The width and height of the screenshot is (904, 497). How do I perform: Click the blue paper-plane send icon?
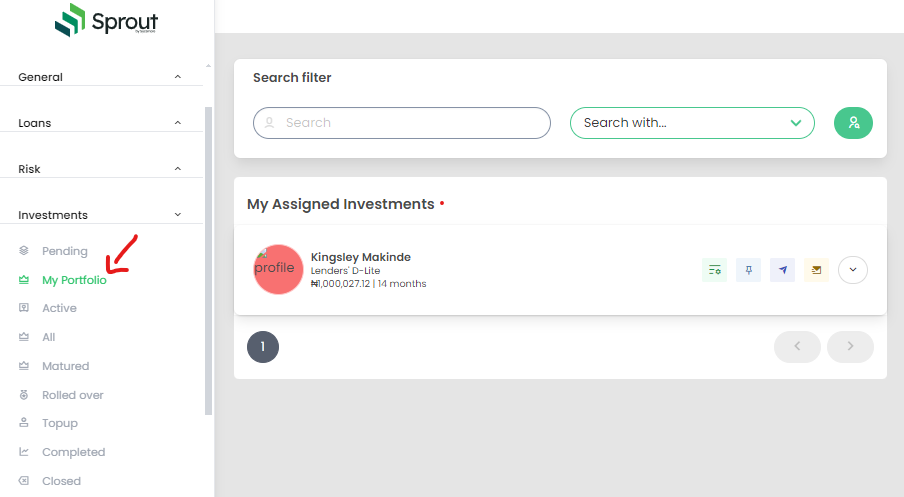tap(783, 270)
